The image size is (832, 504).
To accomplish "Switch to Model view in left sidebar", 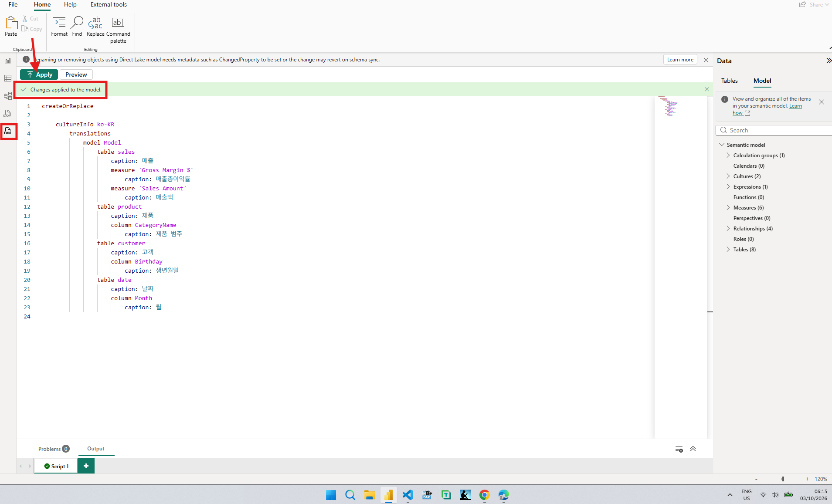I will point(8,96).
